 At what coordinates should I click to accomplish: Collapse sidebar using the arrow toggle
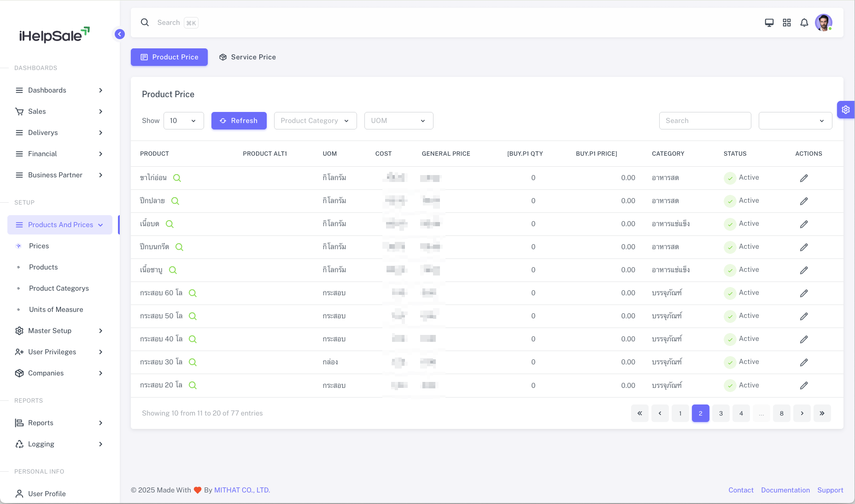tap(120, 34)
